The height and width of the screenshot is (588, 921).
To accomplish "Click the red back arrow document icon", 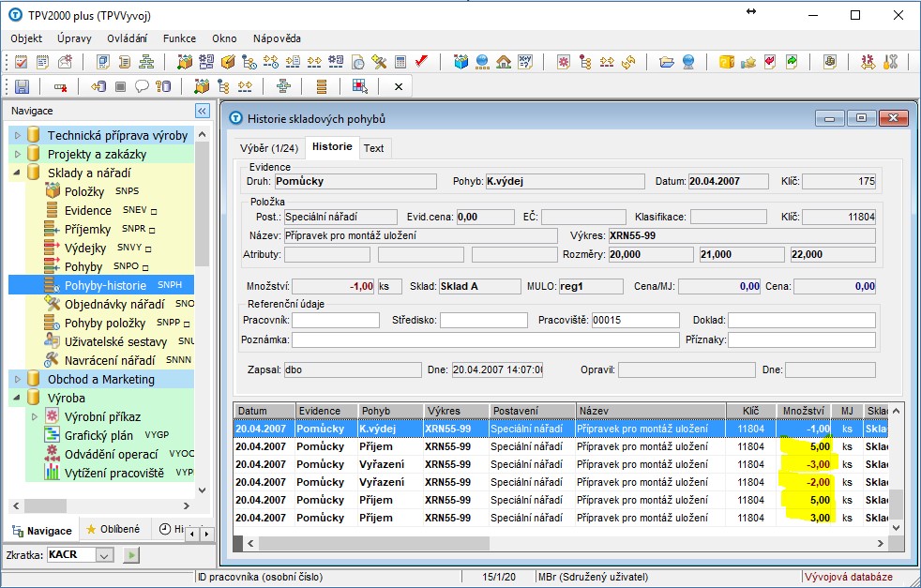I will coord(770,62).
